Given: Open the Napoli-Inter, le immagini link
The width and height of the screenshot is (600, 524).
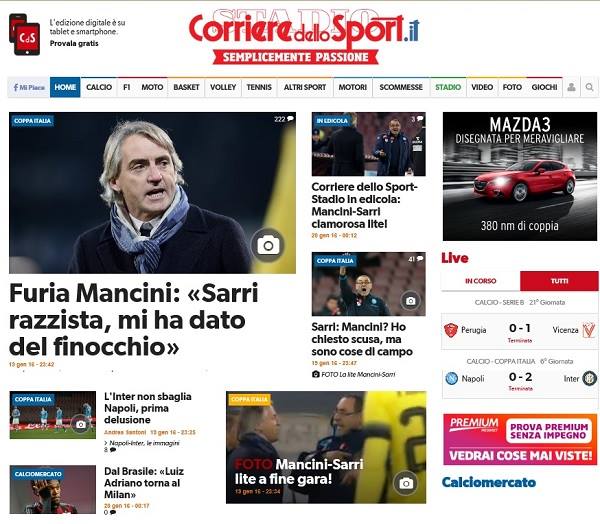Looking at the screenshot, I should 144,443.
